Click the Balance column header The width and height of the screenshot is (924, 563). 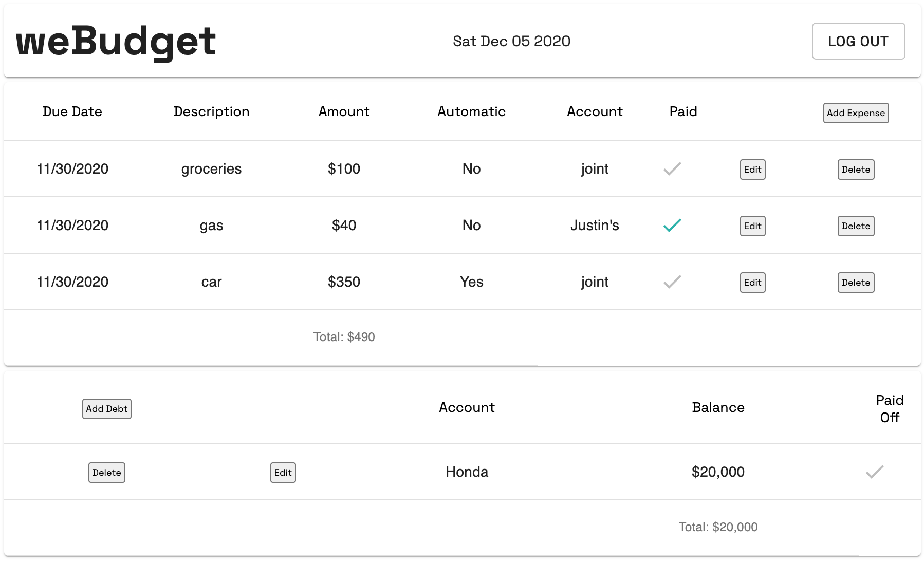coord(718,407)
